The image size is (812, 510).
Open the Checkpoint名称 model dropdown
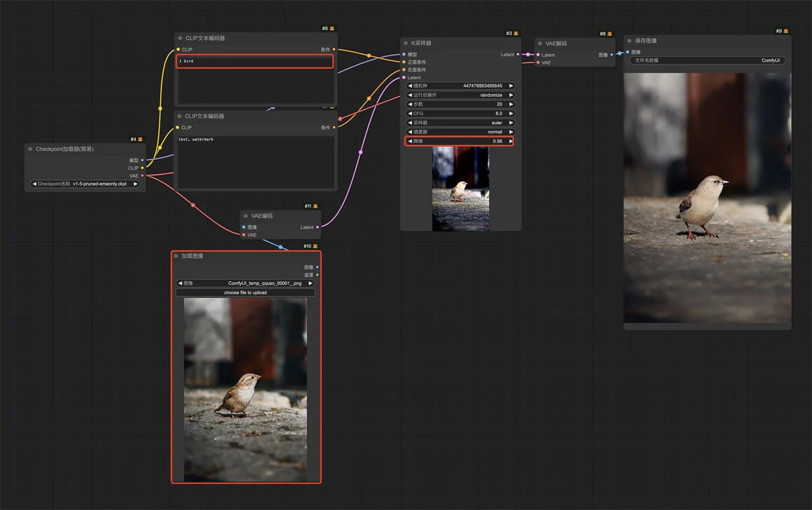click(85, 184)
